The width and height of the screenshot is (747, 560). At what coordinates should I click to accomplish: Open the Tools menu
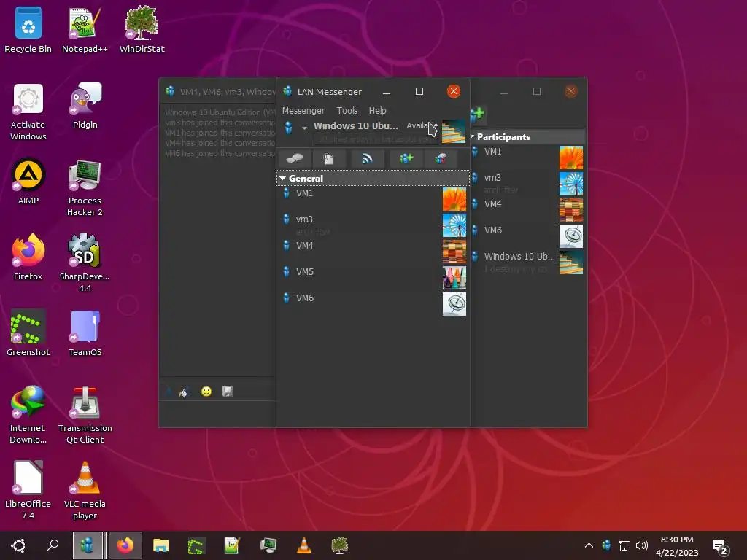[x=347, y=111]
